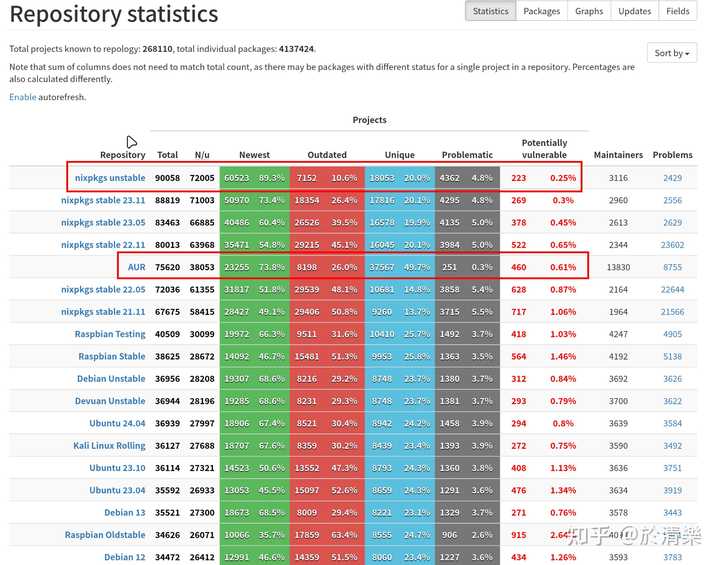Open the Raspbian Testing repository link
The height and width of the screenshot is (565, 720).
point(110,334)
